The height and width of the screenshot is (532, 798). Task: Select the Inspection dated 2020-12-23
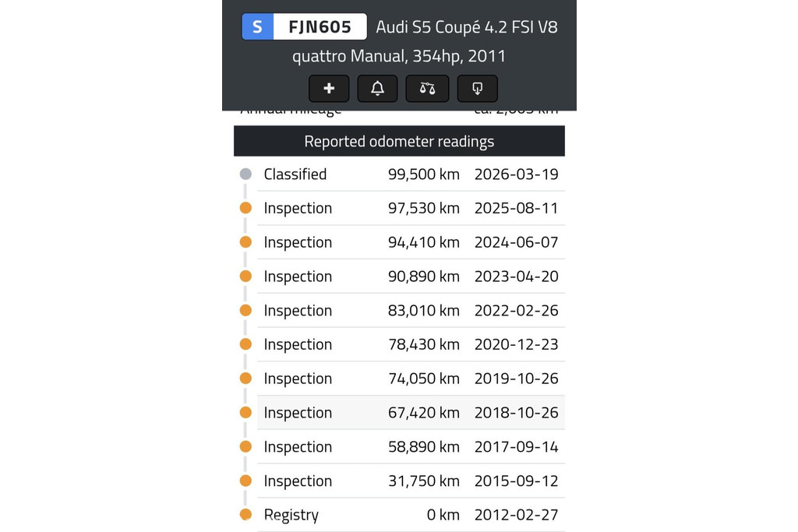click(x=411, y=344)
